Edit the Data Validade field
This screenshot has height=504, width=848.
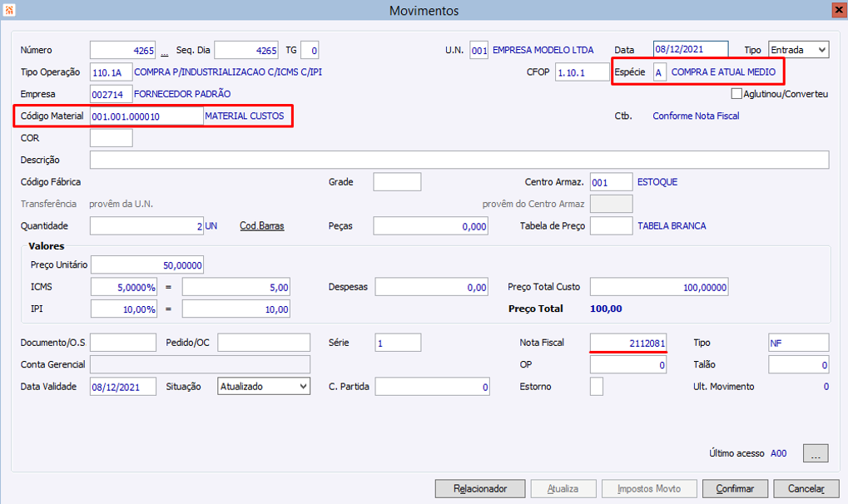[123, 386]
